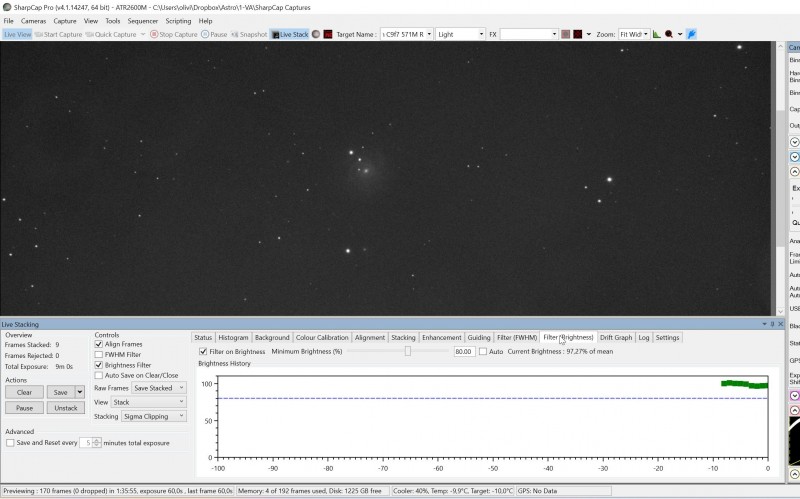
Task: Enable the Auto minimum brightness checkbox
Action: click(x=483, y=352)
